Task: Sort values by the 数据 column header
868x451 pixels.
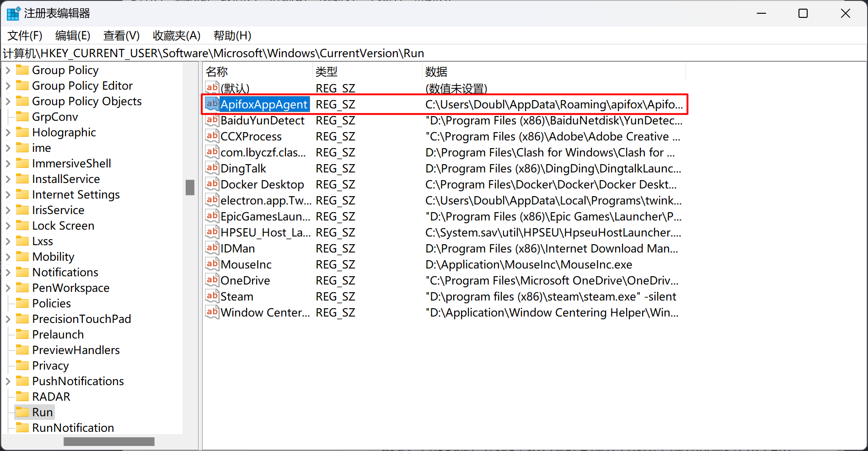Action: (554, 71)
